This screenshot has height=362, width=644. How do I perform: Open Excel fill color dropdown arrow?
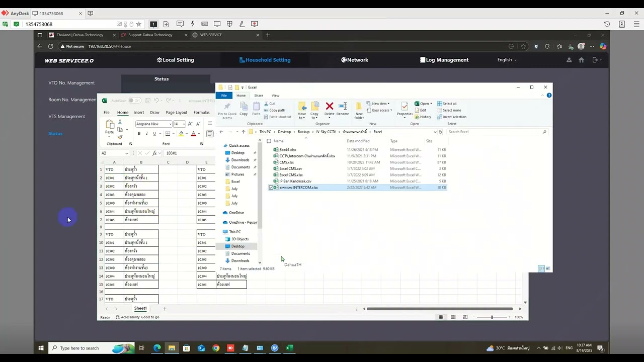(187, 134)
